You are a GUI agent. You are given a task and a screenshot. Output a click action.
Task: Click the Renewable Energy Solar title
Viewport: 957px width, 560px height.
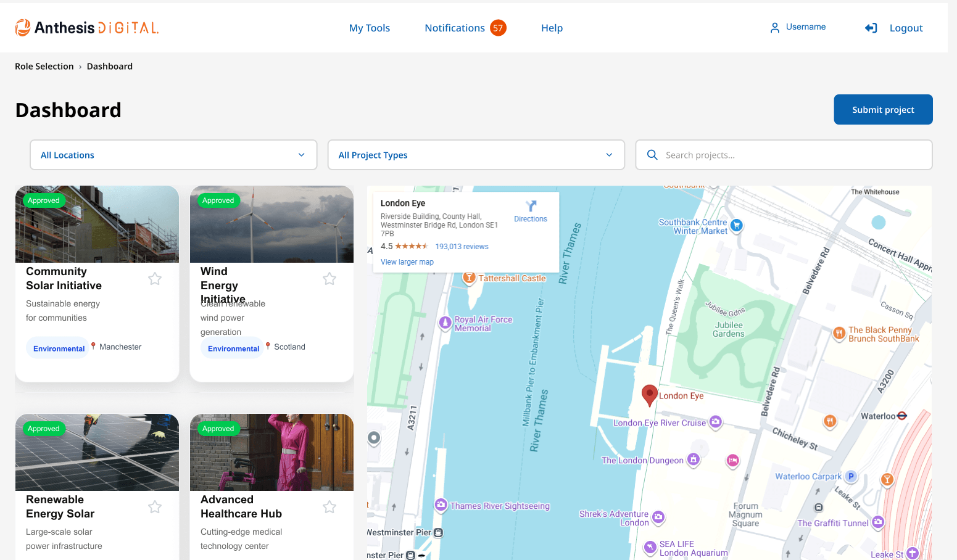coord(60,506)
